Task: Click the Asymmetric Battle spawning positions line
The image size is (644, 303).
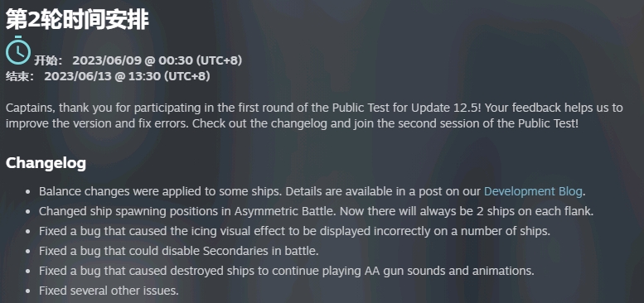Action: click(317, 212)
